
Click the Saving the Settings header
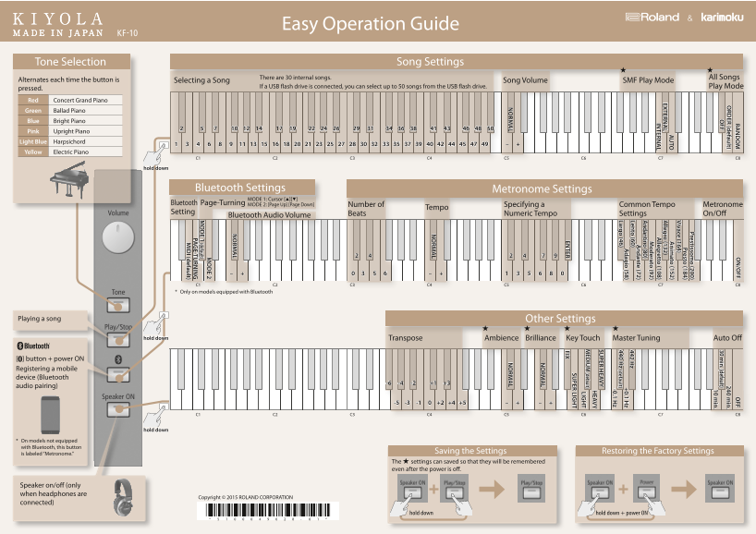(472, 451)
